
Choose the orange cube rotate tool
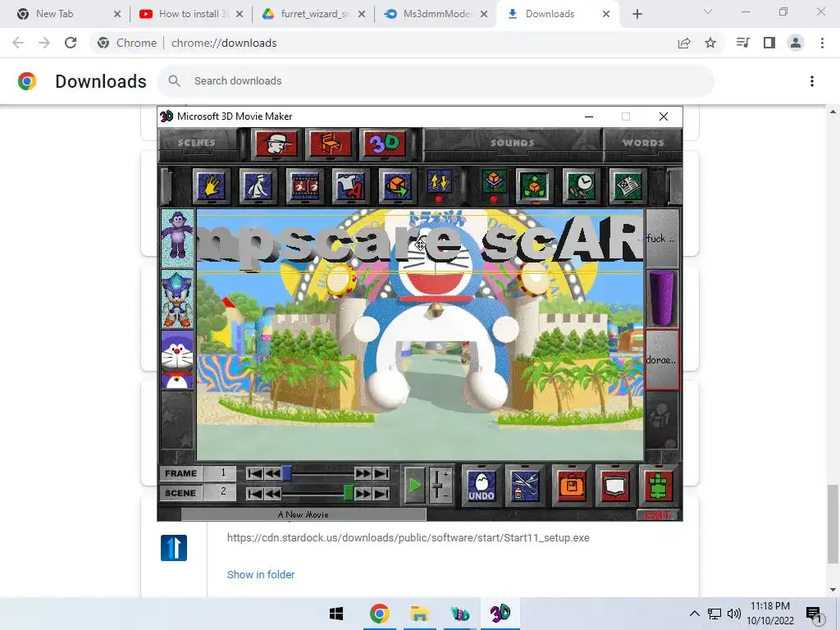tap(397, 186)
